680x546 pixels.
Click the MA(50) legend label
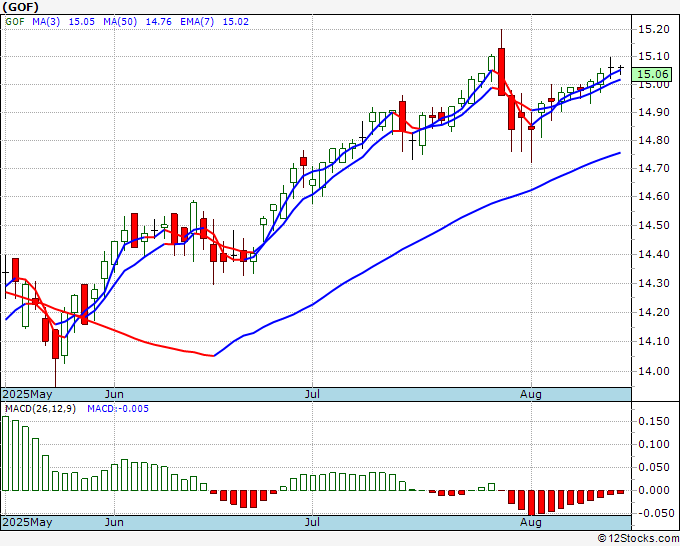pos(120,22)
